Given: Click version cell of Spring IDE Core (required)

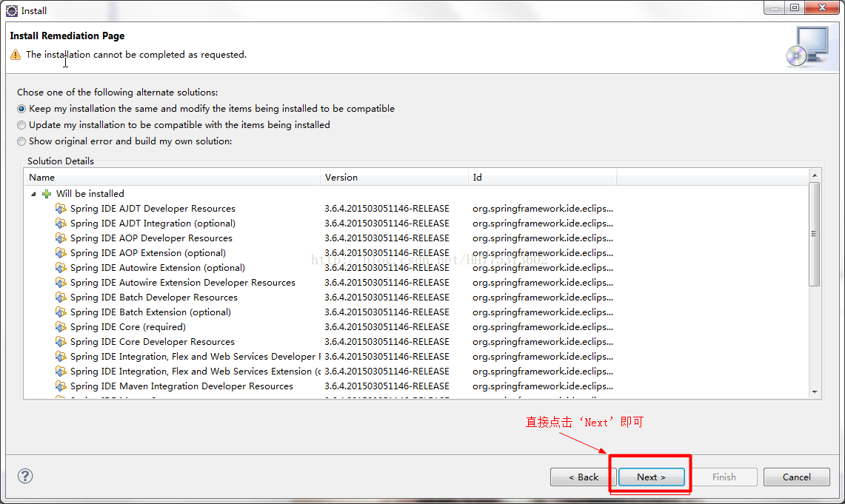Looking at the screenshot, I should click(387, 327).
